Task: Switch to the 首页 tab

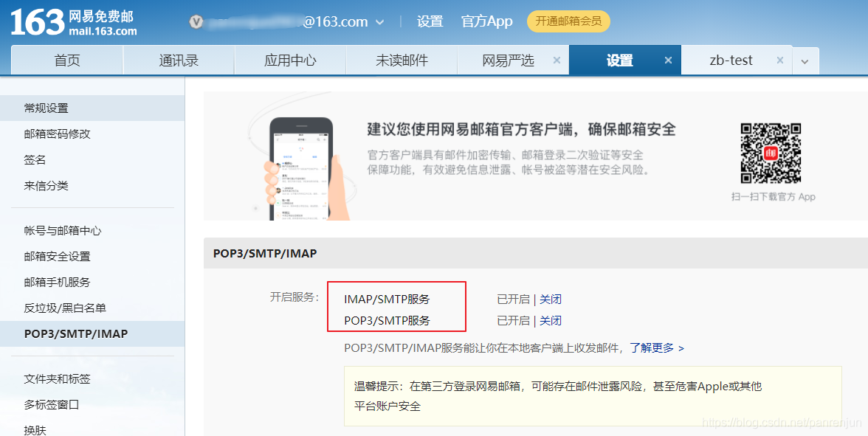Action: click(x=67, y=60)
